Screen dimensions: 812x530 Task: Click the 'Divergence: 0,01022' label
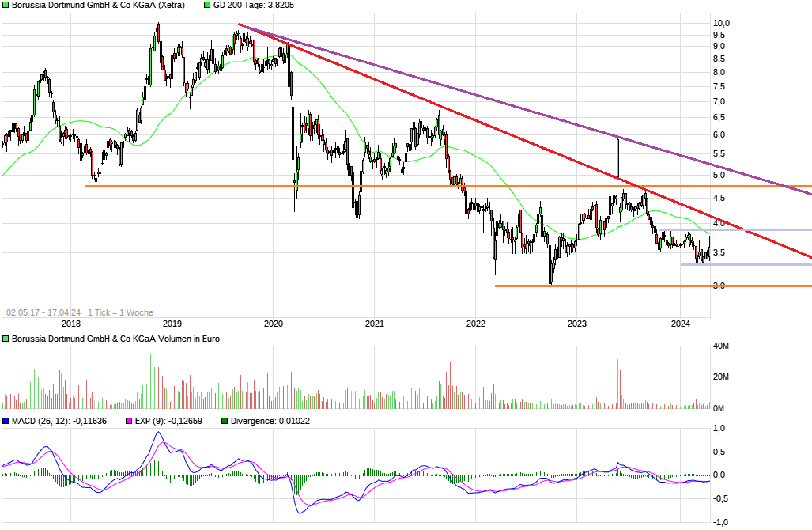pos(270,421)
